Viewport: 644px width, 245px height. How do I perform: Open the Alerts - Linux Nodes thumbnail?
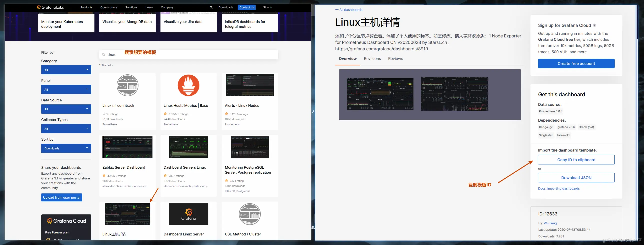[x=250, y=85]
